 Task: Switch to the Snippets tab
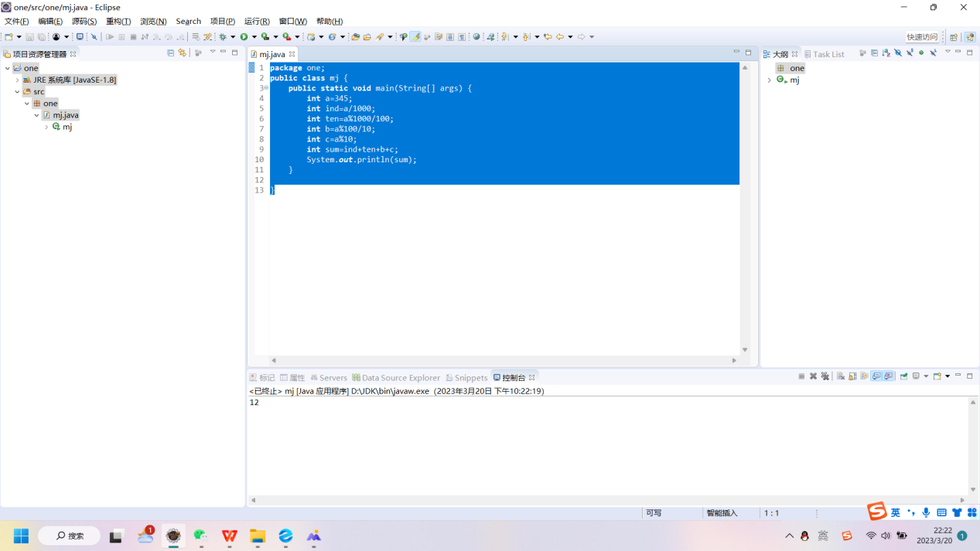point(466,378)
